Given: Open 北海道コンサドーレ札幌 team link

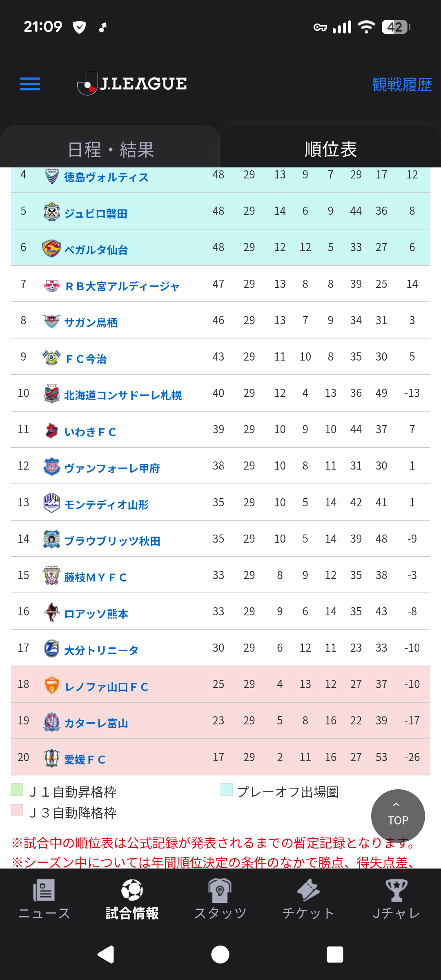Looking at the screenshot, I should (x=123, y=395).
